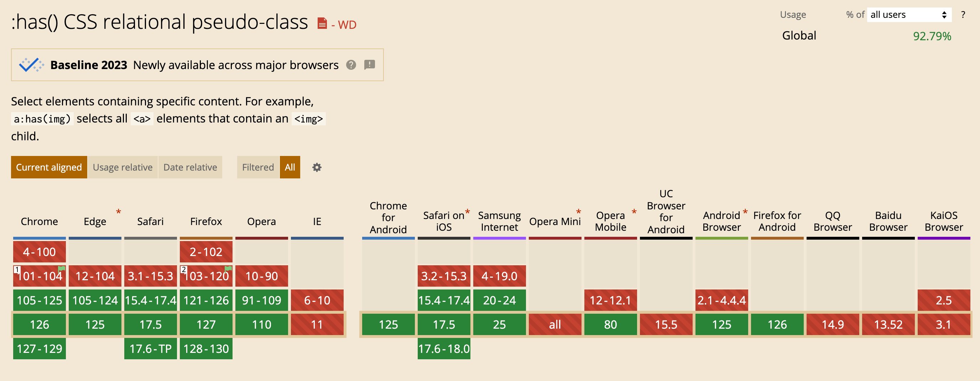Screen dimensions: 980x381
Task: Open the all users percentage dropdown
Action: (x=909, y=15)
